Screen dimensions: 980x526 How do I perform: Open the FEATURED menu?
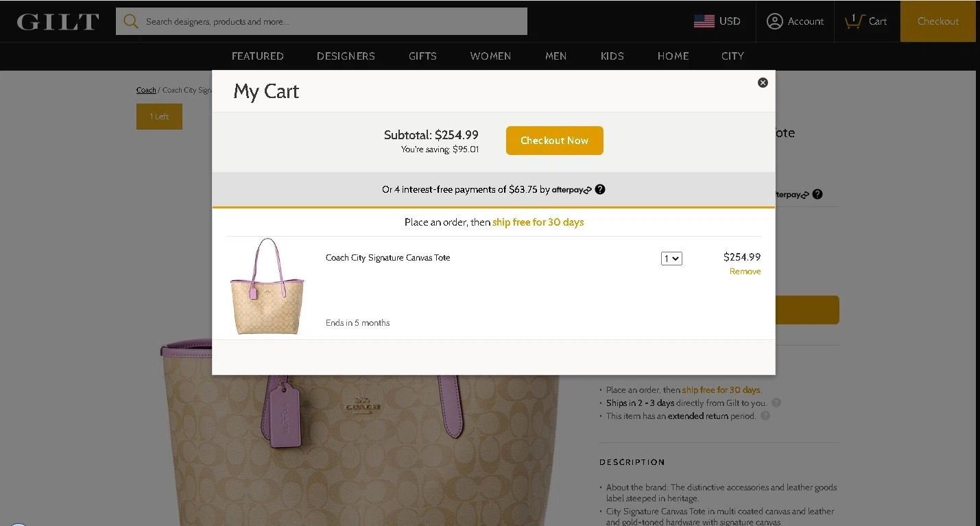[258, 56]
